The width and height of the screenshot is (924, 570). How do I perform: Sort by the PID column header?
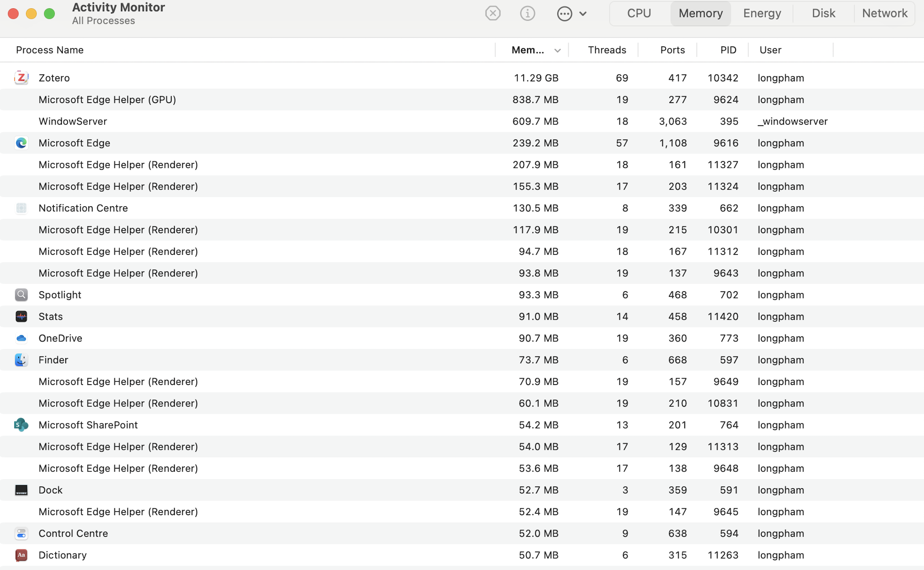point(728,50)
